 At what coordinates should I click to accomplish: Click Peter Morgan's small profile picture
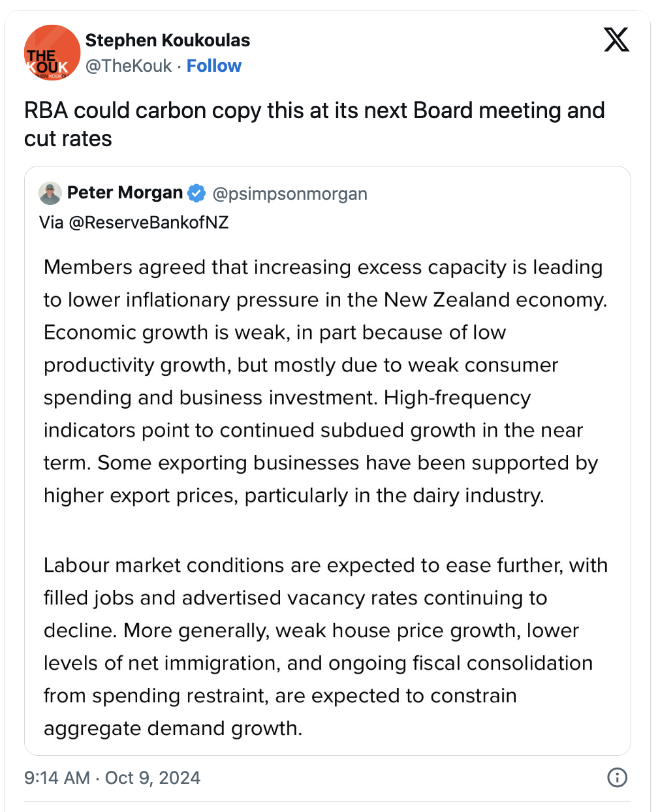(50, 193)
